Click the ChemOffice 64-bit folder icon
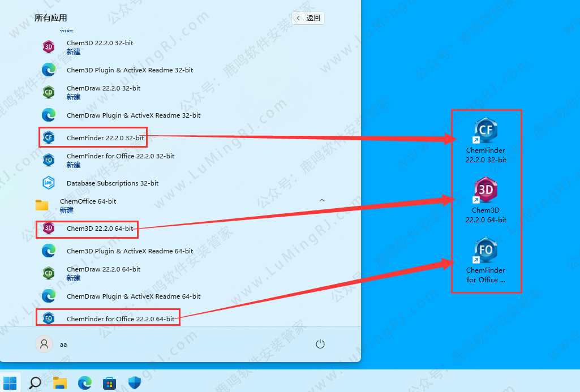The height and width of the screenshot is (392, 580). (42, 205)
